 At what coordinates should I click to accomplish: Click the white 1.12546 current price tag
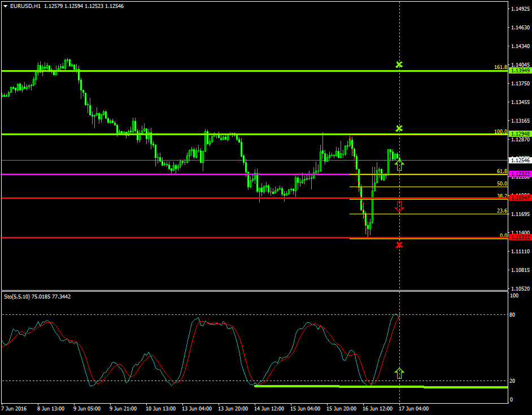(x=520, y=160)
